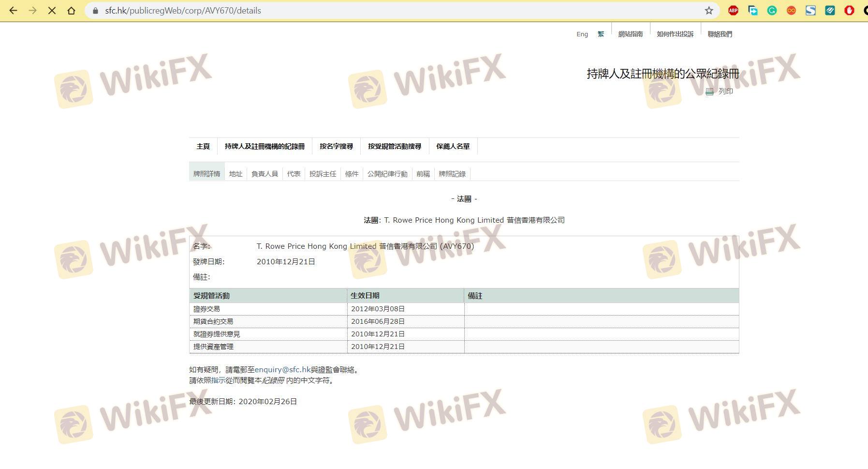Open the blue S extension icon
868x469 pixels.
810,10
